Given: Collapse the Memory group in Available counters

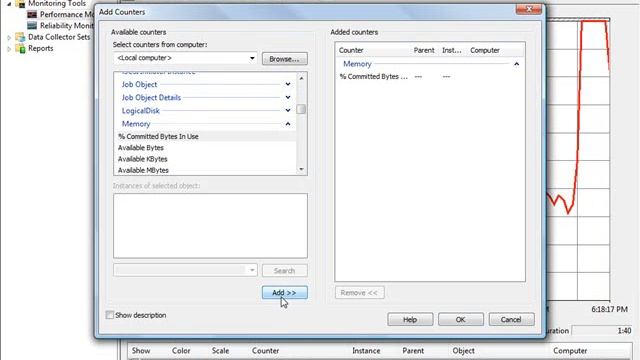Looking at the screenshot, I should click(288, 124).
